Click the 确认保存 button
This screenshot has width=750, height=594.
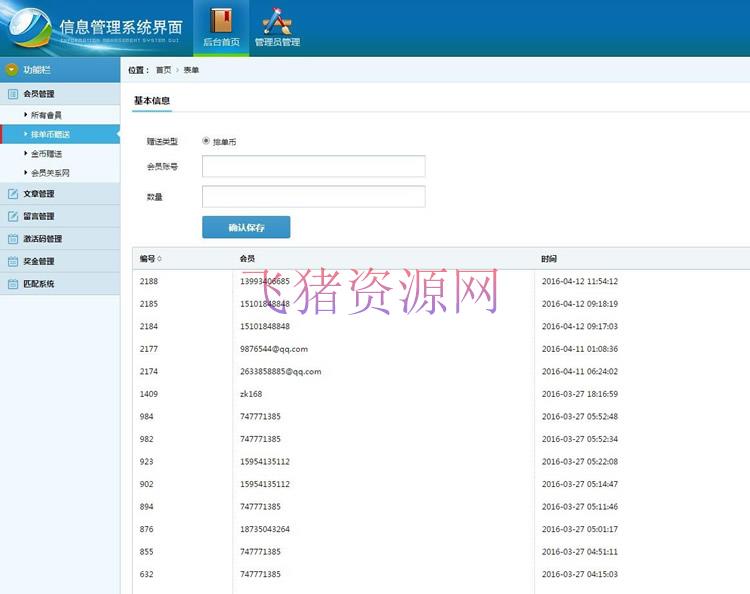pyautogui.click(x=246, y=227)
